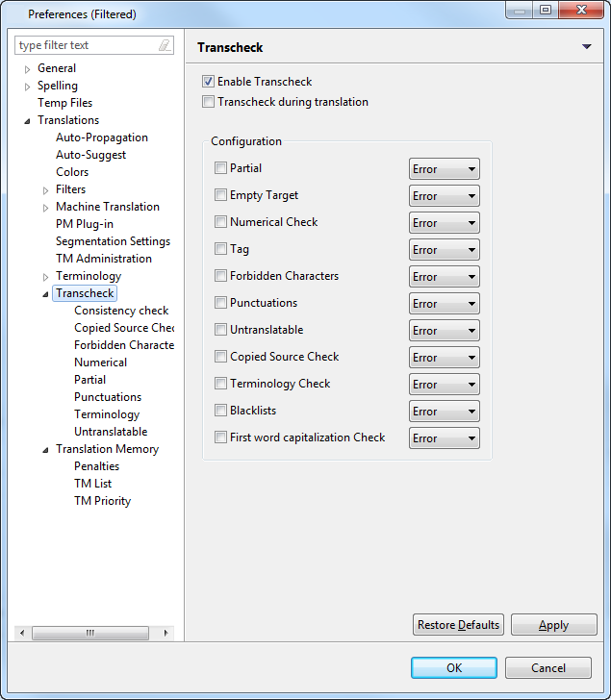
Task: Select Untranslatable tree item
Action: pos(111,432)
